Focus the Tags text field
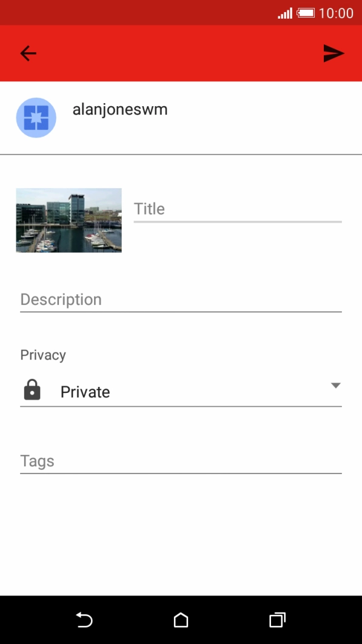Screen dimensions: 362x644 pos(181,461)
